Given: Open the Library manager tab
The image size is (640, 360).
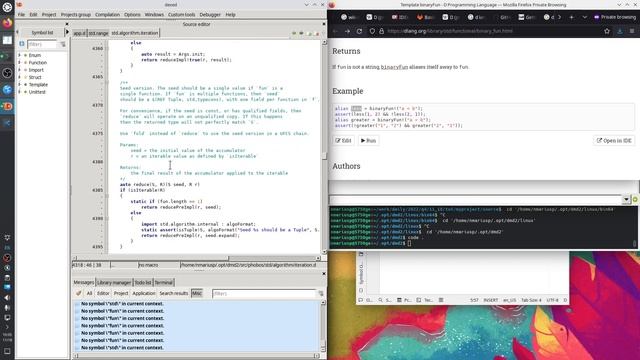Looking at the screenshot, I should pyautogui.click(x=114, y=282).
